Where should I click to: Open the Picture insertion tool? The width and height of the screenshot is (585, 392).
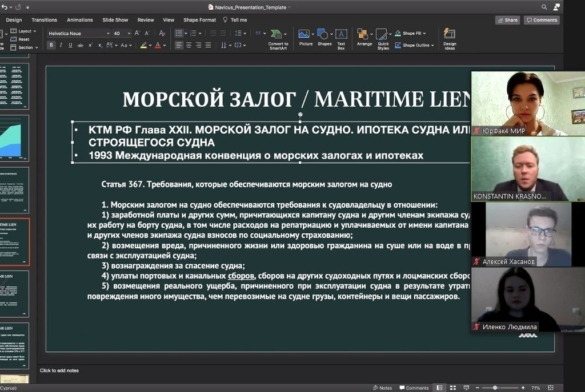coord(306,38)
